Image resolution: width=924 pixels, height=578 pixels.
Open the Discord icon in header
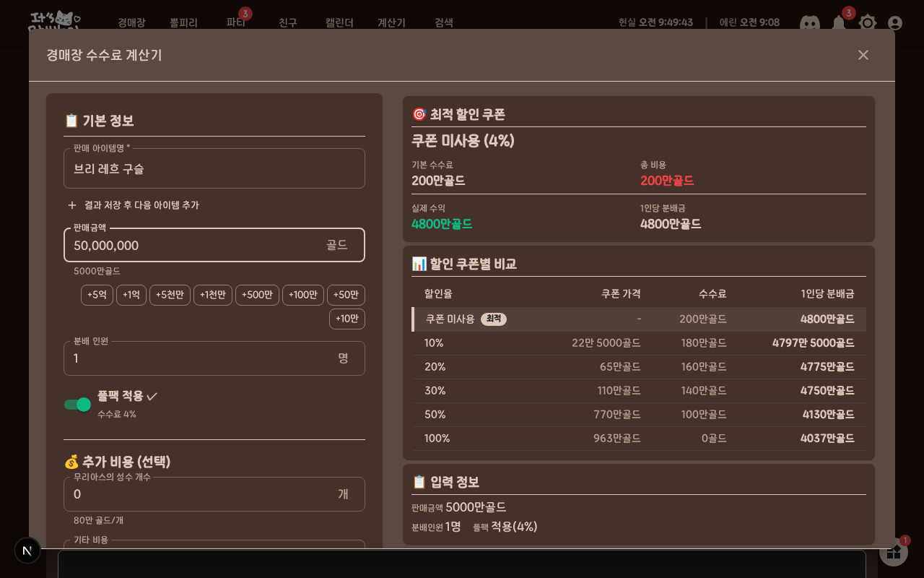click(x=810, y=23)
